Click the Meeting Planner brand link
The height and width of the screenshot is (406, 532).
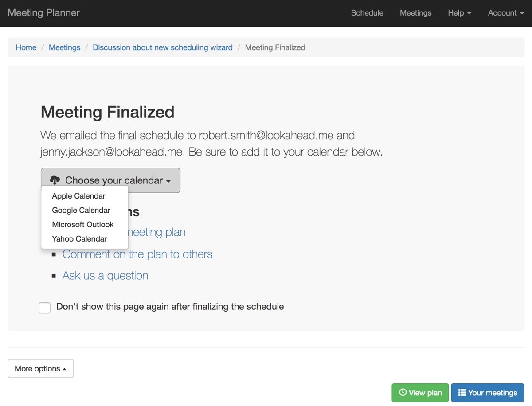click(43, 13)
